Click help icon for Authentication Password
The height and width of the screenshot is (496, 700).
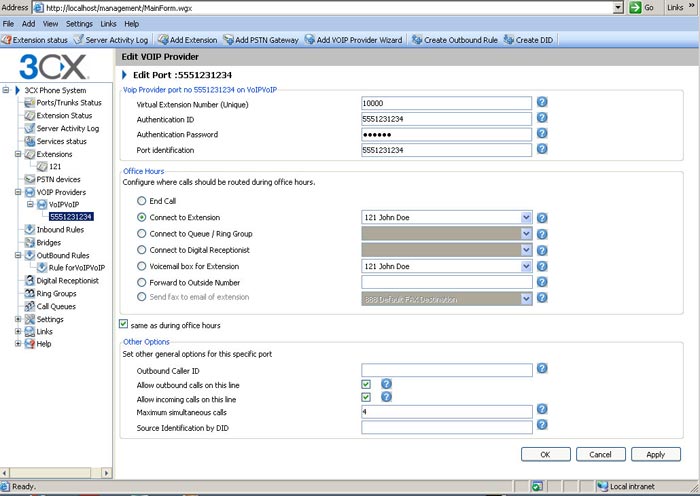pos(542,133)
